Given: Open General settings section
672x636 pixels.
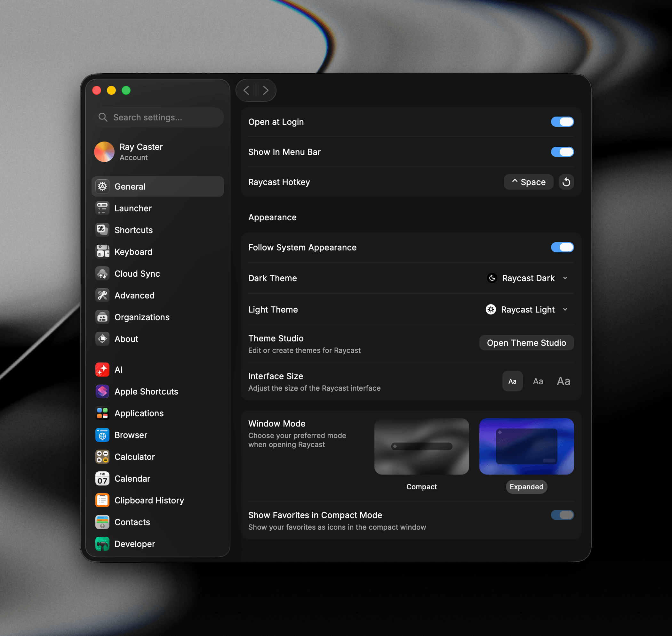Looking at the screenshot, I should (157, 186).
